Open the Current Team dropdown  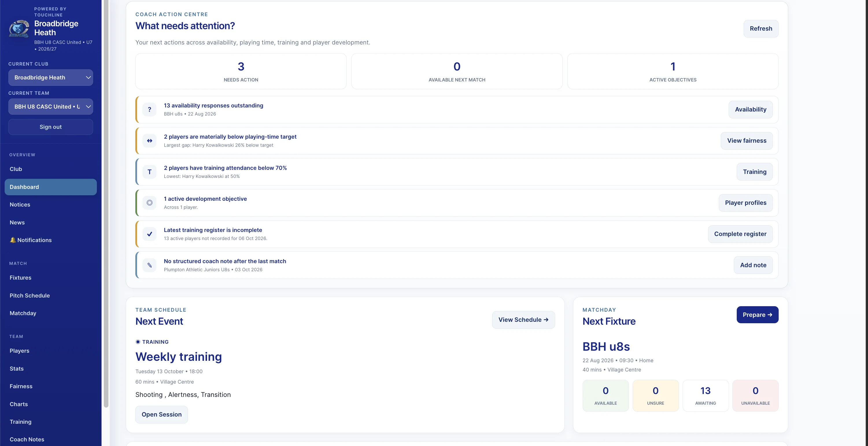coord(51,106)
